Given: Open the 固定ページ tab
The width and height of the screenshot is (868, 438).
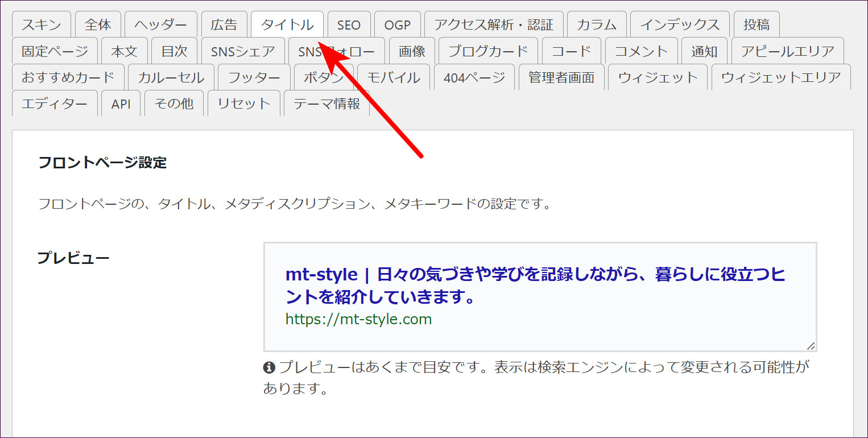Looking at the screenshot, I should pyautogui.click(x=55, y=51).
